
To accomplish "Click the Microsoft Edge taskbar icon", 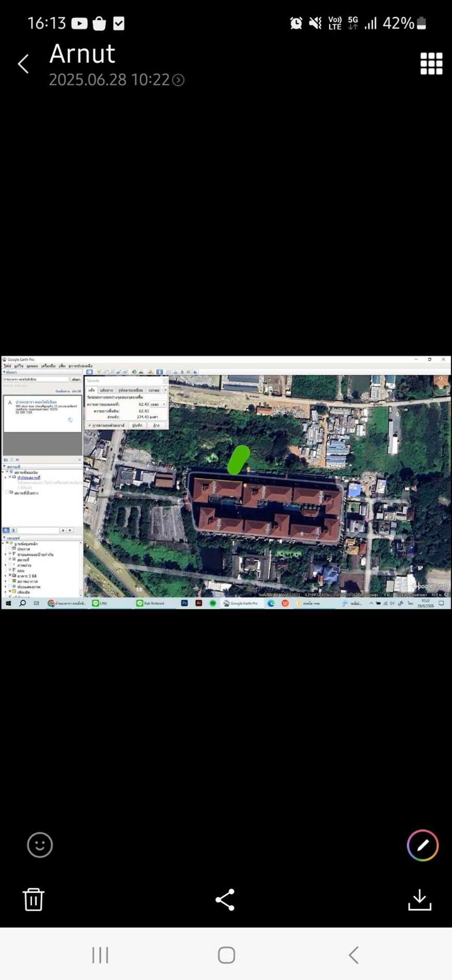I will (x=271, y=603).
